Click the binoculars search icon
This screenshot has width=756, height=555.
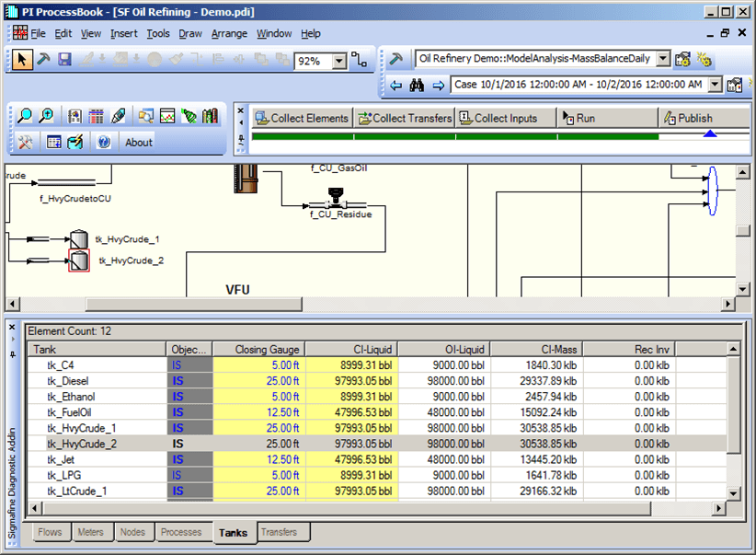pos(417,85)
